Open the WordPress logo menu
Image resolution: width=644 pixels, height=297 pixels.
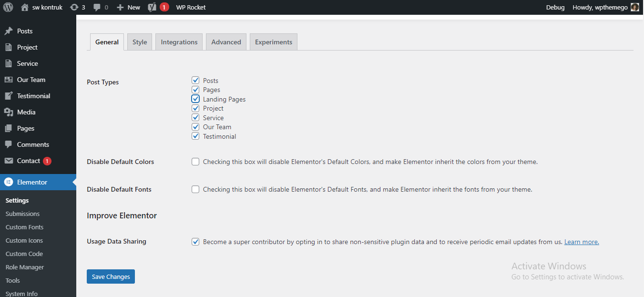point(8,7)
